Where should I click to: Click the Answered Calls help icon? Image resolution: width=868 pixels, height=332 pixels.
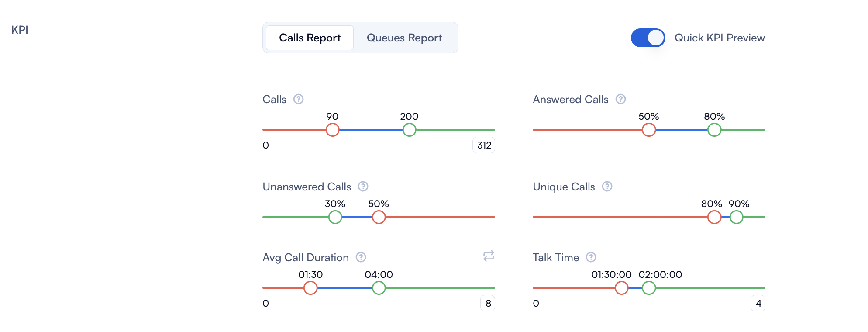[620, 99]
